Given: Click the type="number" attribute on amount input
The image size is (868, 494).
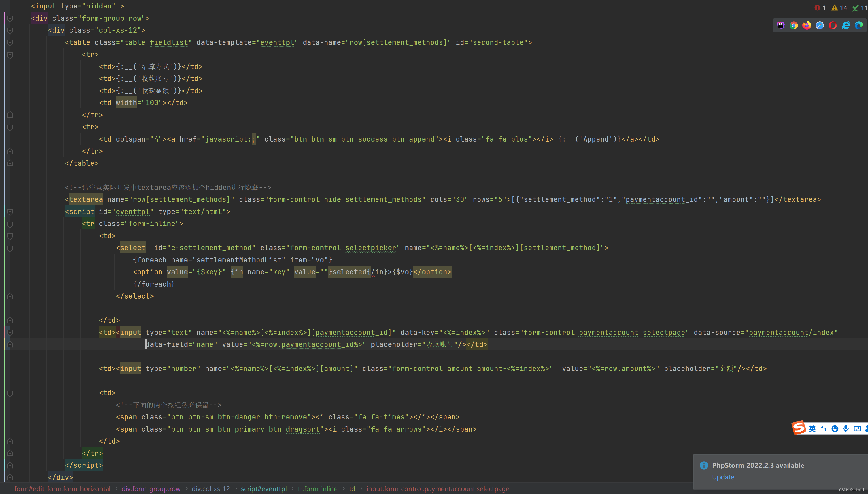Looking at the screenshot, I should tap(173, 369).
